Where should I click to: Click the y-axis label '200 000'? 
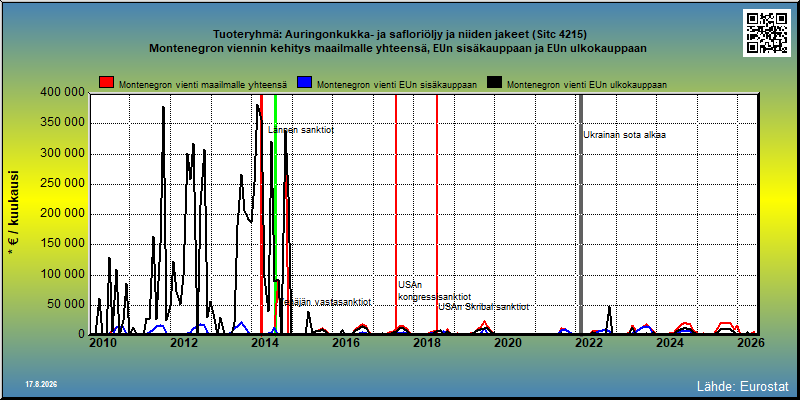point(62,214)
